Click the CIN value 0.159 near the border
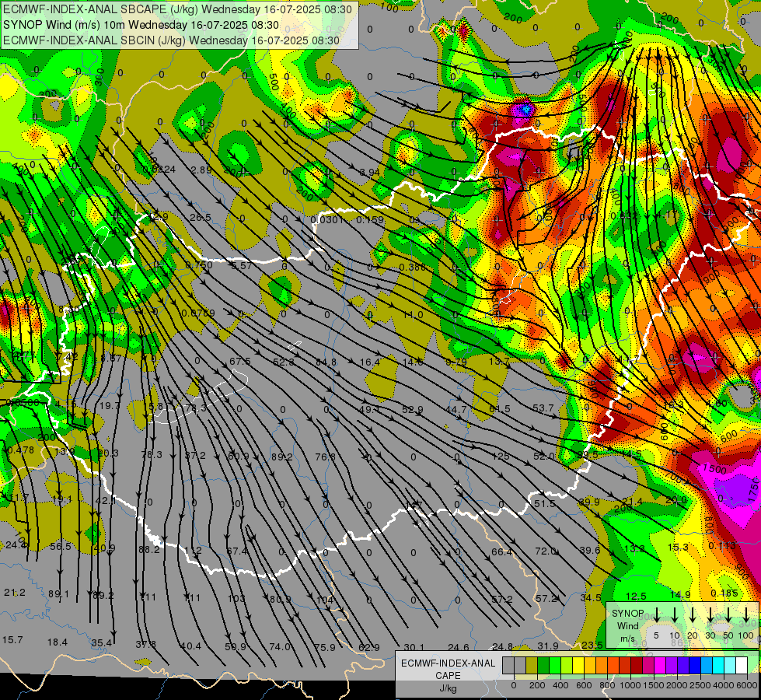Image resolution: width=761 pixels, height=700 pixels. 370,219
